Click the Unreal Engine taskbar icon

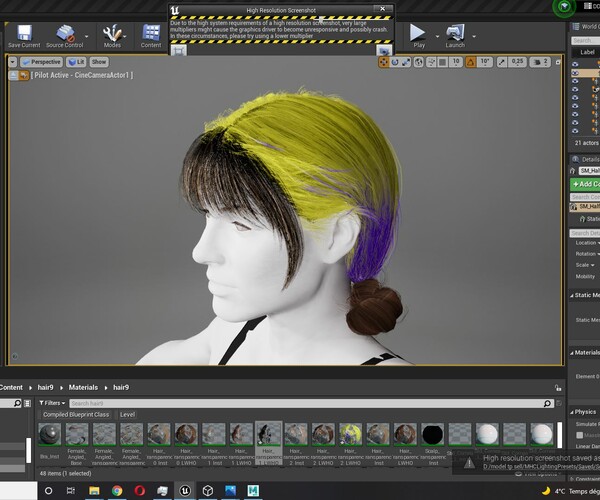pyautogui.click(x=185, y=490)
